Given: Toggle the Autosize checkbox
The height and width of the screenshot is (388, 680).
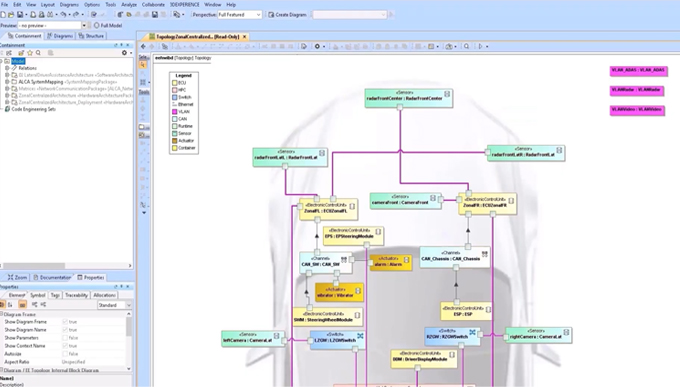Looking at the screenshot, I should [x=65, y=354].
